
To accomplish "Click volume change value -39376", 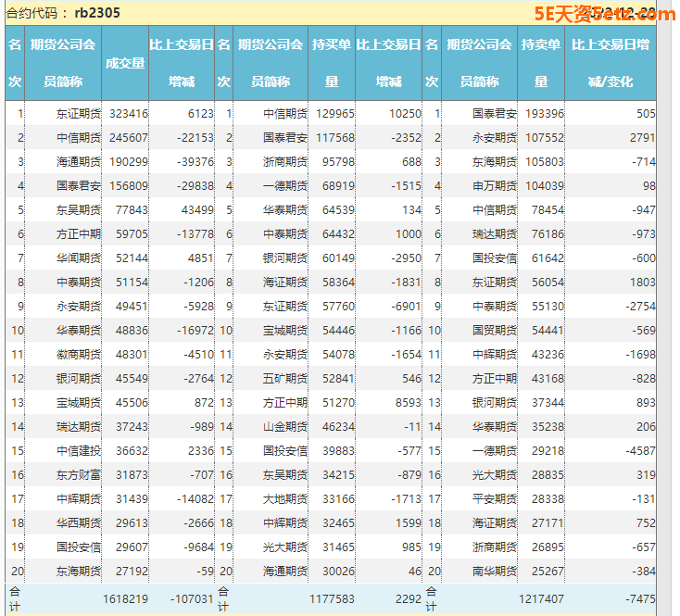I will pyautogui.click(x=195, y=162).
